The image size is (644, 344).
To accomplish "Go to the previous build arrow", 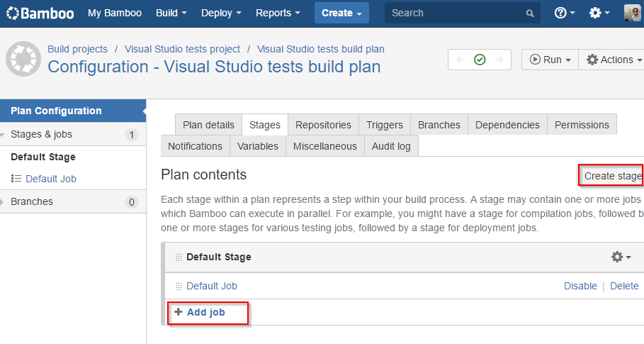I will click(460, 60).
